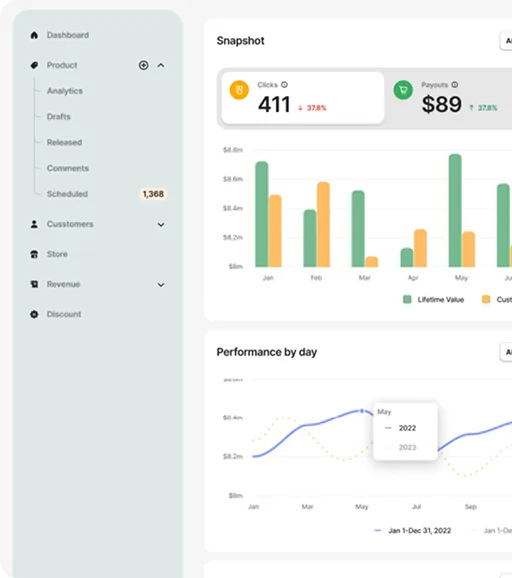Go to Scheduled products
Screen dimensions: 512x578
click(x=67, y=194)
